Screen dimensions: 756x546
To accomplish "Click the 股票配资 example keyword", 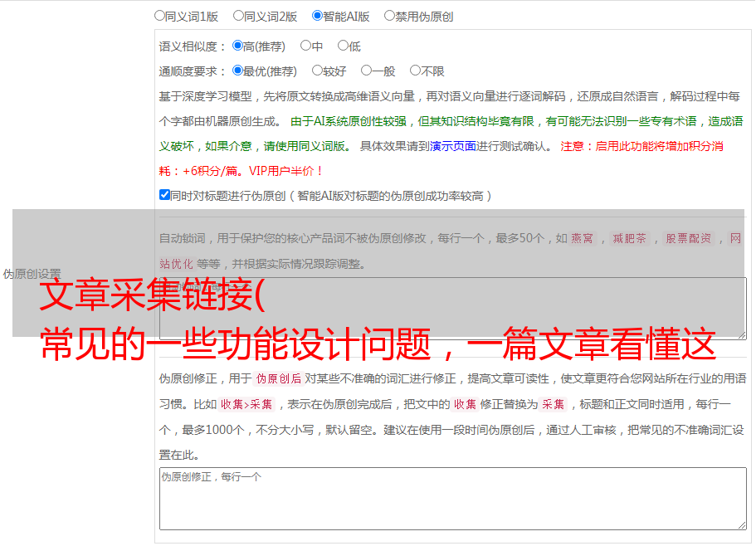I will pyautogui.click(x=689, y=238).
